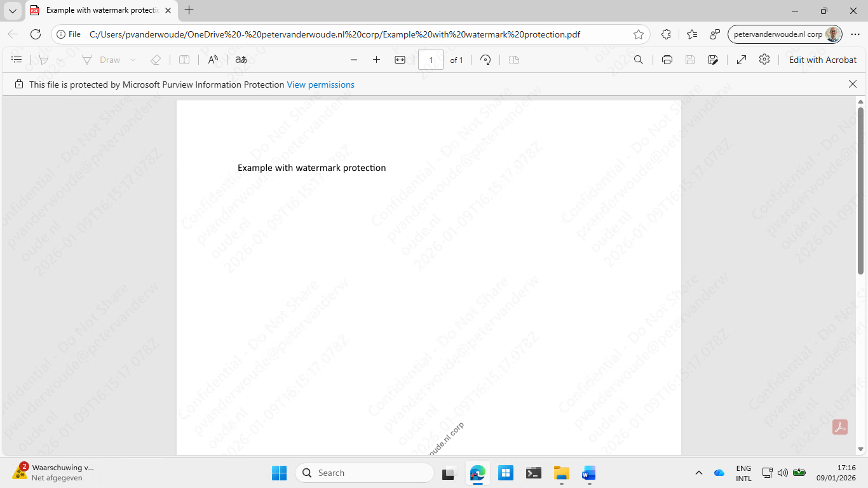Open a new browser tab

(x=189, y=10)
